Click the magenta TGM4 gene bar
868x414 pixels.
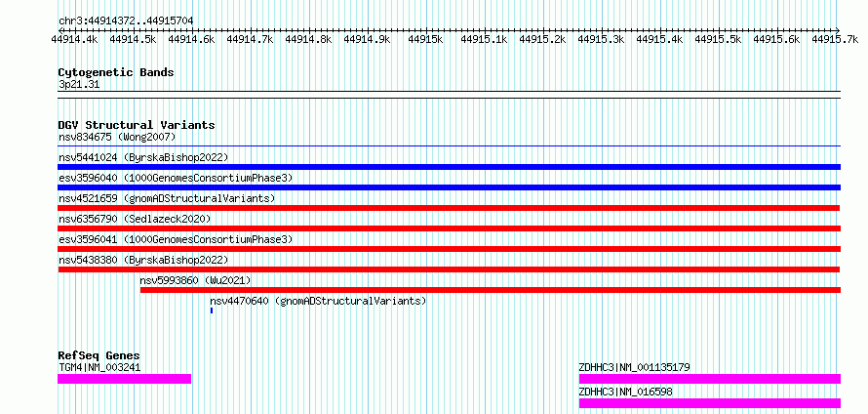click(x=125, y=379)
